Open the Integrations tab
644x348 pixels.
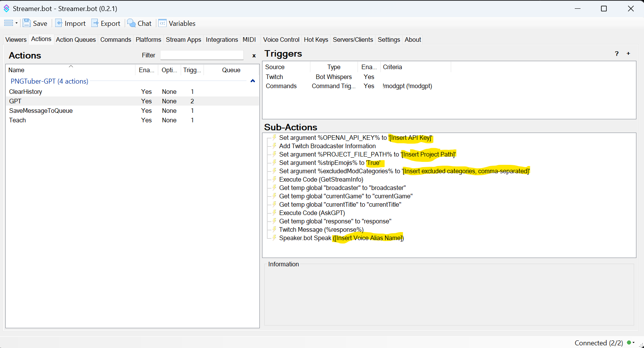pos(222,40)
